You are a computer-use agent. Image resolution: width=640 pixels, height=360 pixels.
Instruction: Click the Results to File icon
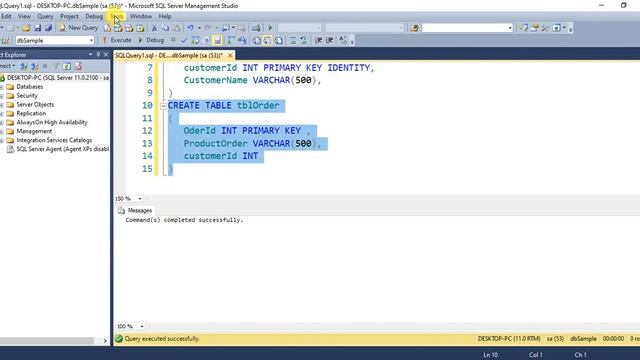[278, 40]
